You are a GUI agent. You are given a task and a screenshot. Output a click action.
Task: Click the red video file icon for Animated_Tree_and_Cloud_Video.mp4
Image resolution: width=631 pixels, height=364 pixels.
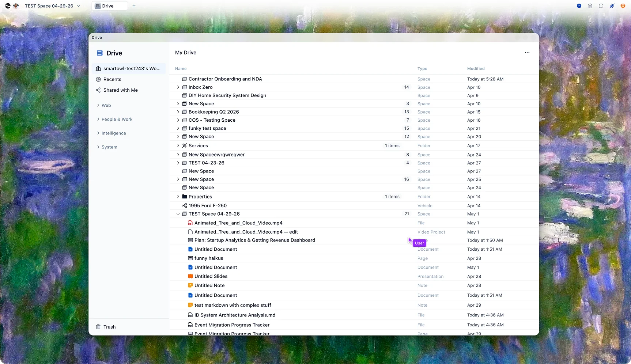pyautogui.click(x=190, y=223)
